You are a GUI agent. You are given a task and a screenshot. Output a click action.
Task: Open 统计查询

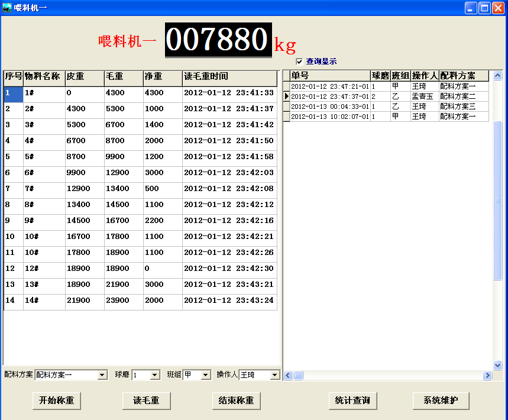point(352,400)
